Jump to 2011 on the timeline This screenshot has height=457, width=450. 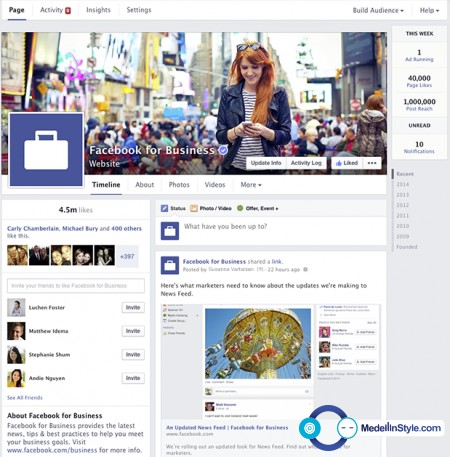click(402, 216)
